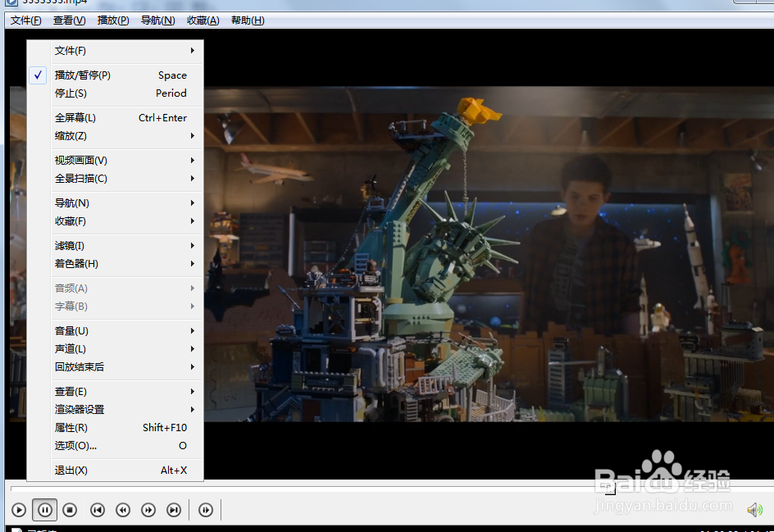Skip to the previous file
Screen dimensions: 774x532
coord(98,510)
